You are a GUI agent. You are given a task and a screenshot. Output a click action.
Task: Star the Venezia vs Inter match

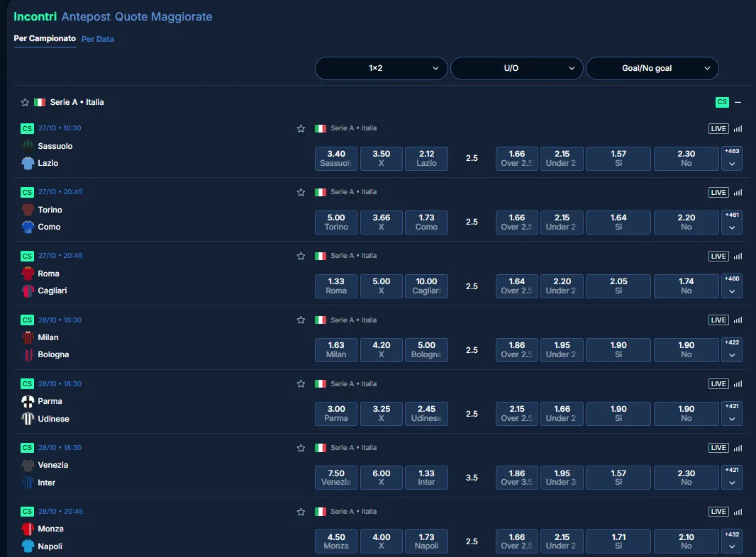(301, 448)
